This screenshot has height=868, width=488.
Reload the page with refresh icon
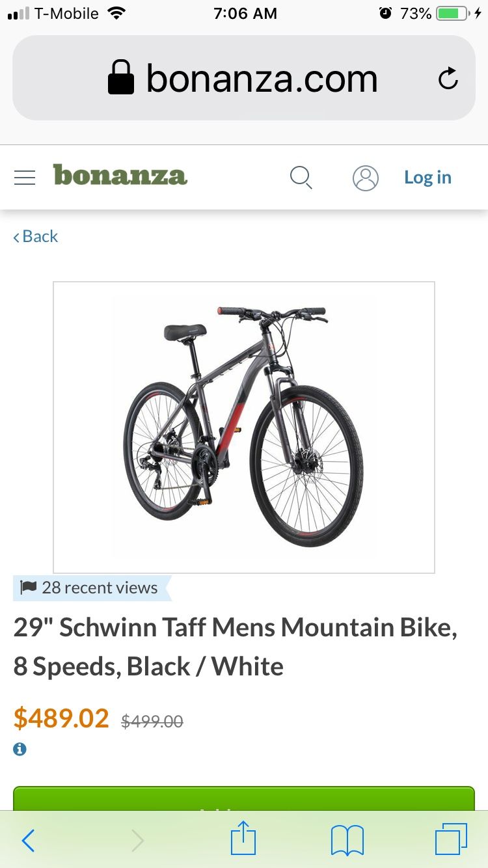(x=448, y=79)
